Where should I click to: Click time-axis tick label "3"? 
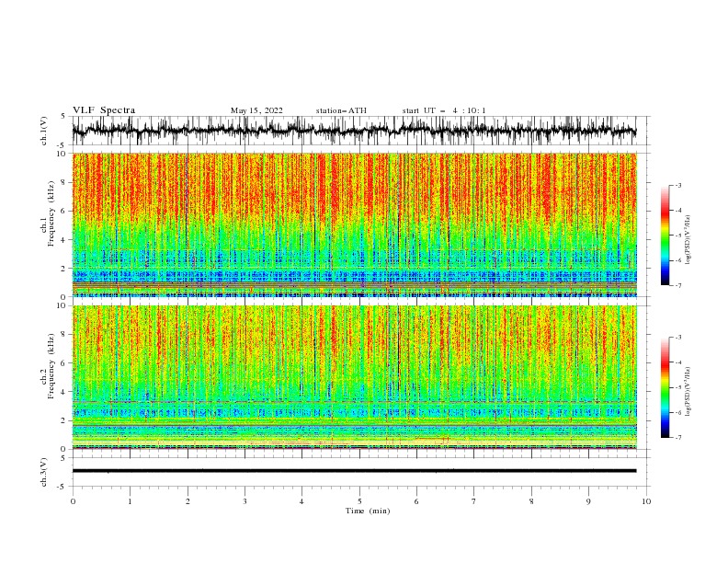pos(245,501)
